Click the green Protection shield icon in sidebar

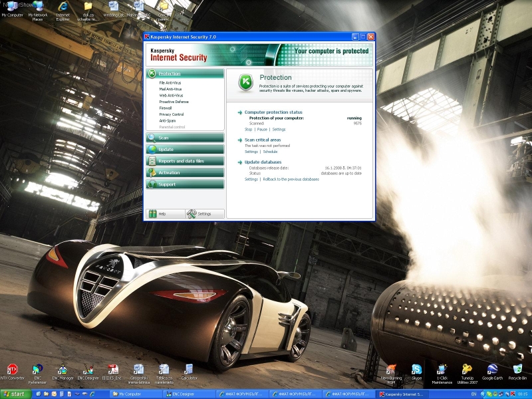152,73
